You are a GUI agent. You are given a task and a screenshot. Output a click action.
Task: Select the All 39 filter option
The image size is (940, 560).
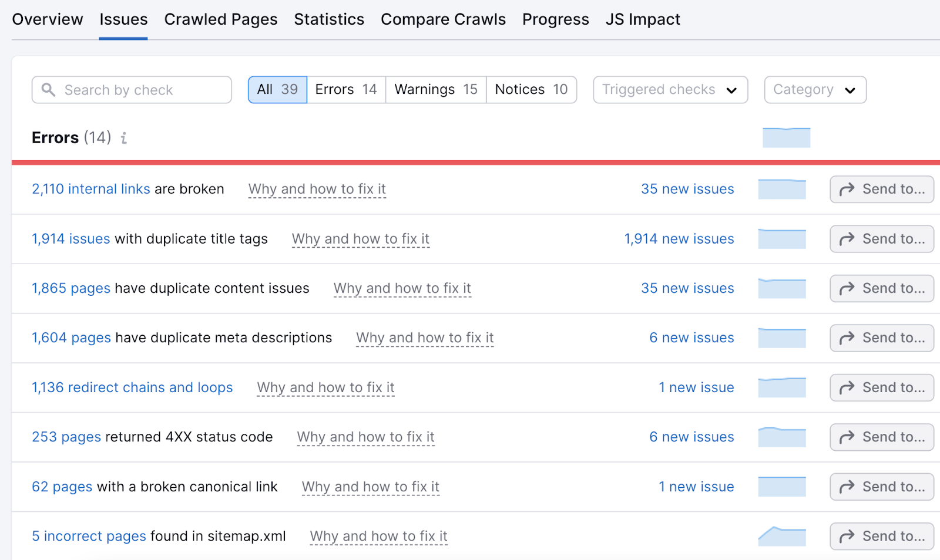point(276,89)
